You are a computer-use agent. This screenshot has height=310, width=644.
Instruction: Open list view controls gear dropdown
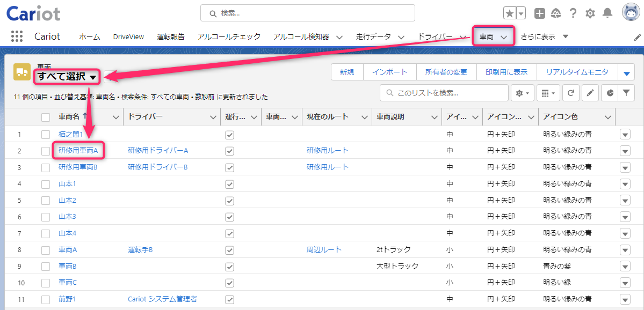pos(522,93)
